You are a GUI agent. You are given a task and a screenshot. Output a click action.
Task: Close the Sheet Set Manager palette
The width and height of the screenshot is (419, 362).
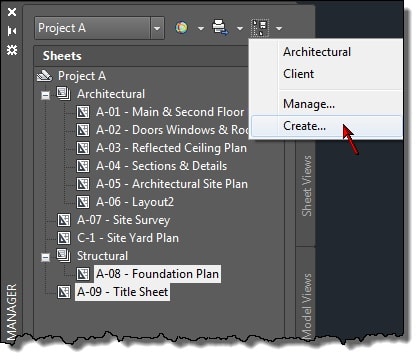(x=12, y=12)
